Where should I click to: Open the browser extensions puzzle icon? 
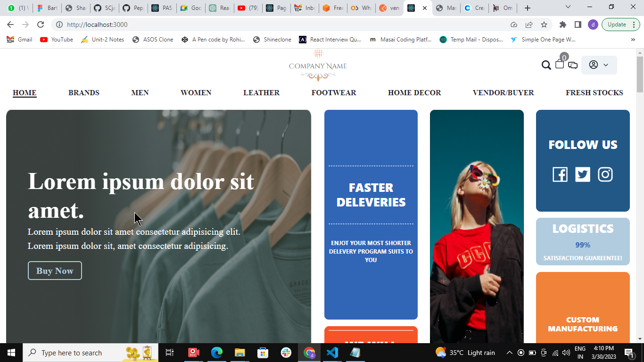click(x=563, y=24)
